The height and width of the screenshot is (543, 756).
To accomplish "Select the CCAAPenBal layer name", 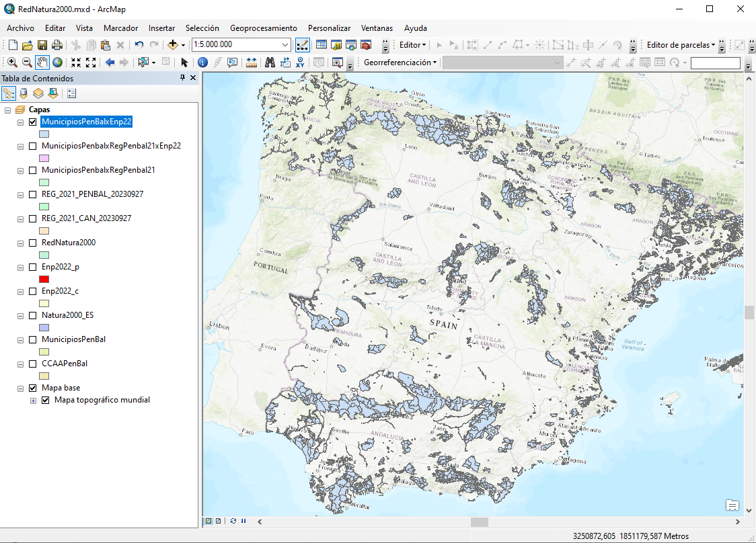I will [x=65, y=364].
